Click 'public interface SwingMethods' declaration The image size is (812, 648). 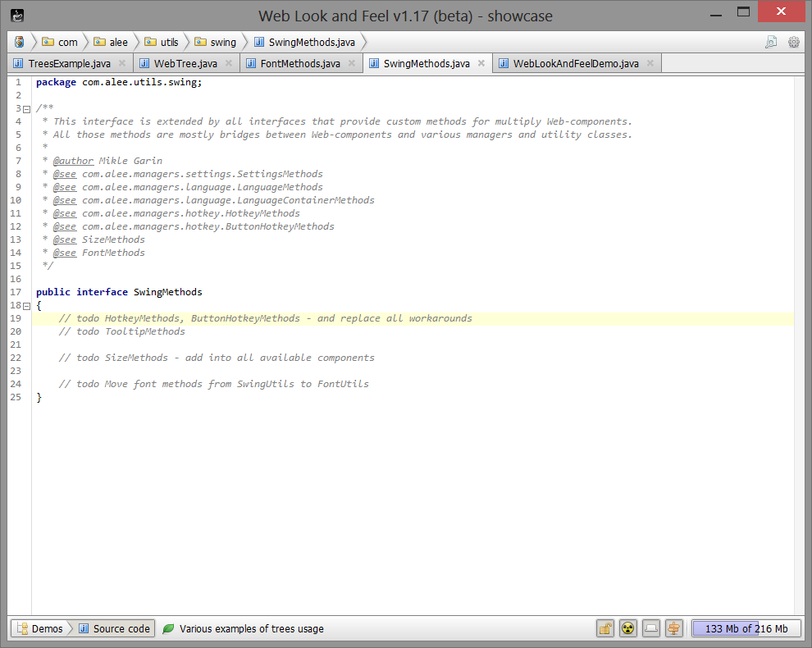(119, 292)
